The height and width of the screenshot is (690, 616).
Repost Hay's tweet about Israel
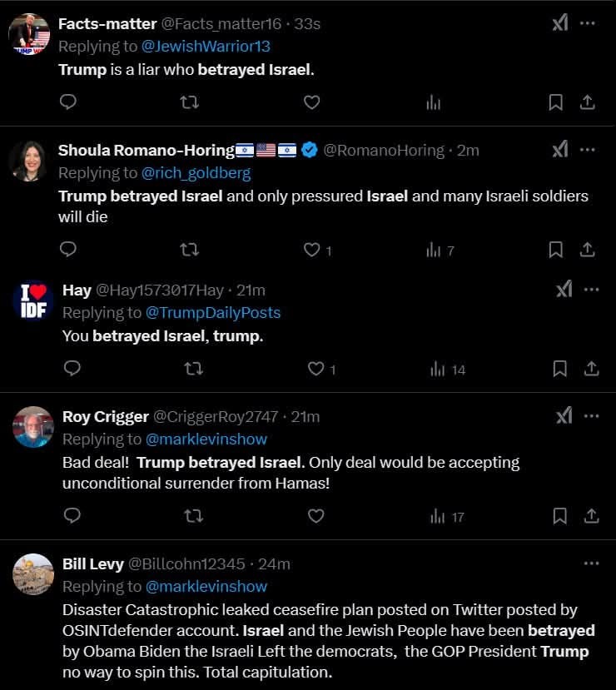(x=193, y=368)
